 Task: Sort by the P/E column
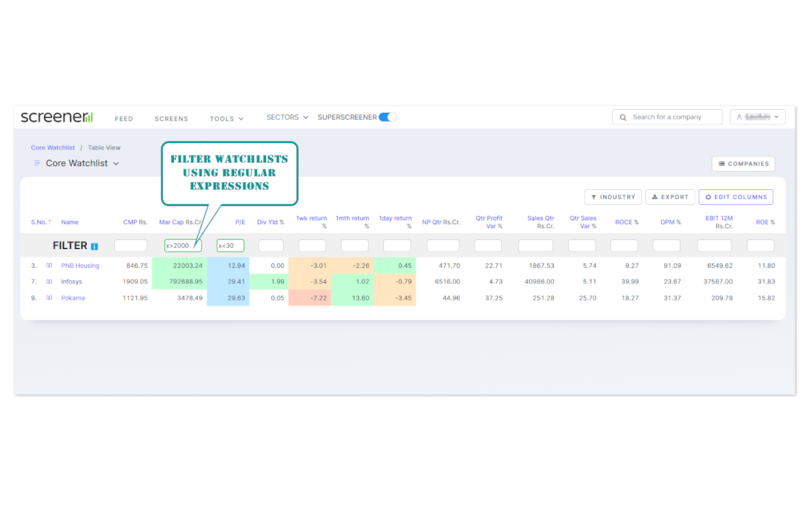240,222
